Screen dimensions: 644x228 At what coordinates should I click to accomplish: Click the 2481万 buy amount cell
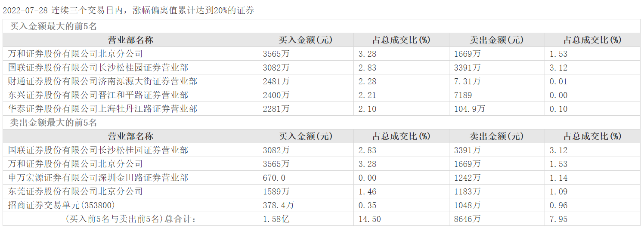[x=276, y=81]
